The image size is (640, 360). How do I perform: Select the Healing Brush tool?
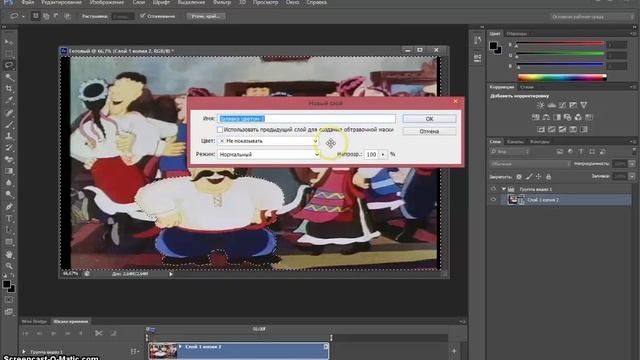[x=9, y=113]
